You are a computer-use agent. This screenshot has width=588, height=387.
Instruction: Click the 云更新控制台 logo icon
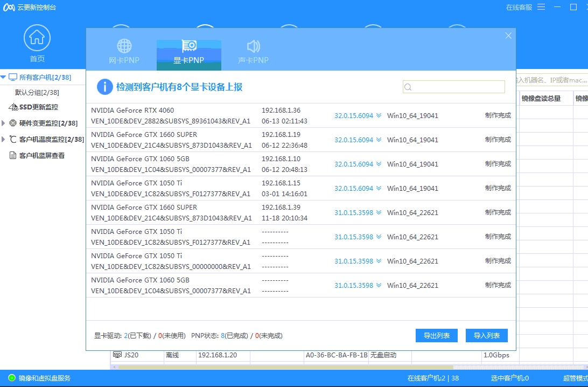[x=9, y=7]
